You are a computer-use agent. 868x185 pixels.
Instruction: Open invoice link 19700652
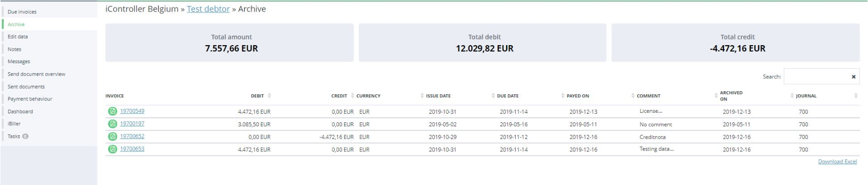coord(132,136)
